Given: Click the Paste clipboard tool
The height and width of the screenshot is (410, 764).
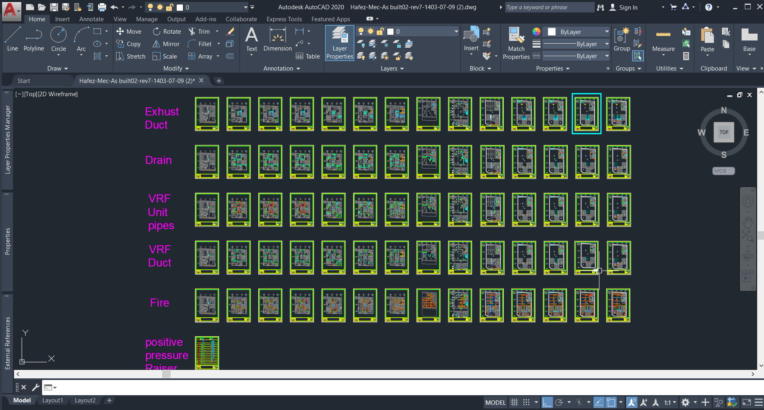Looking at the screenshot, I should [x=707, y=39].
